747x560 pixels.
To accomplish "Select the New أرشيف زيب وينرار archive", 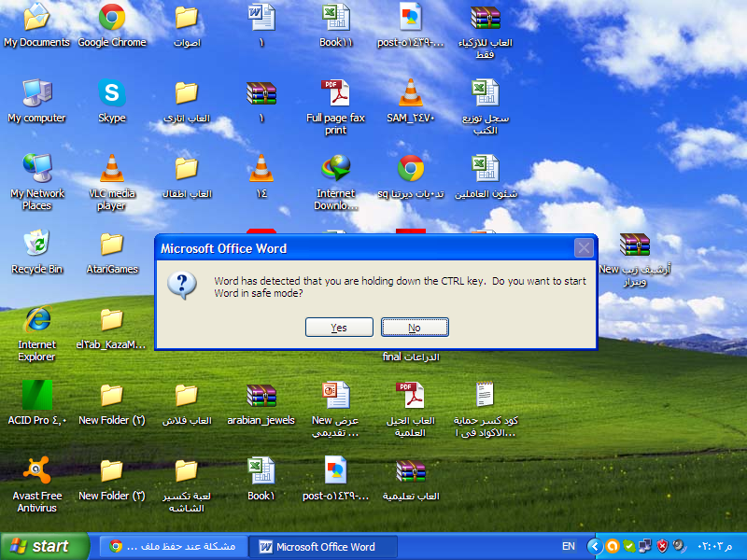I will pos(635,259).
